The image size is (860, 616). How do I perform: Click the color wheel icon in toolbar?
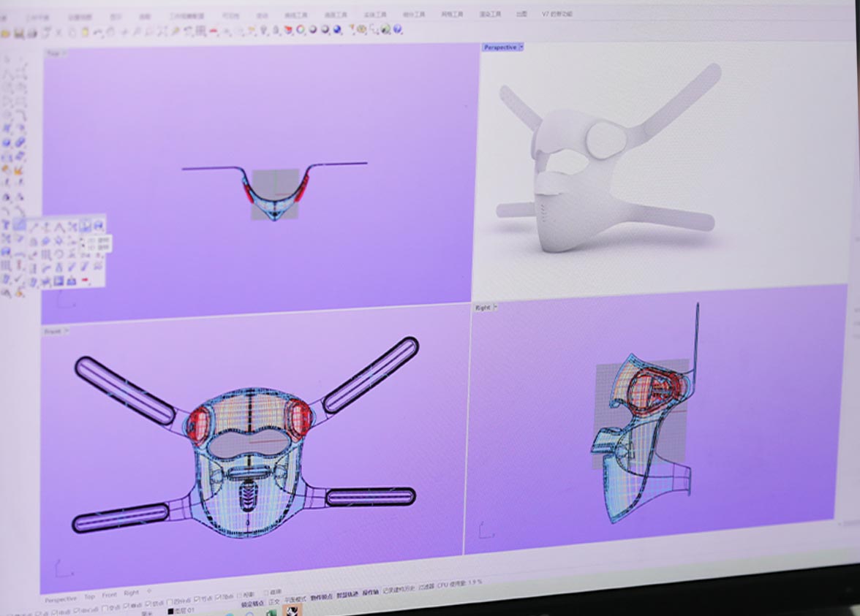pos(300,30)
